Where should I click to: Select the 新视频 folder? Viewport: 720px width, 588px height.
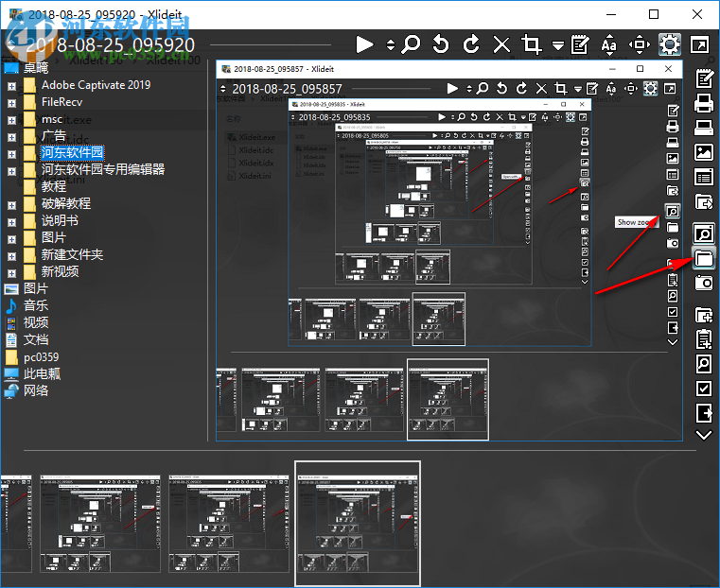[60, 271]
